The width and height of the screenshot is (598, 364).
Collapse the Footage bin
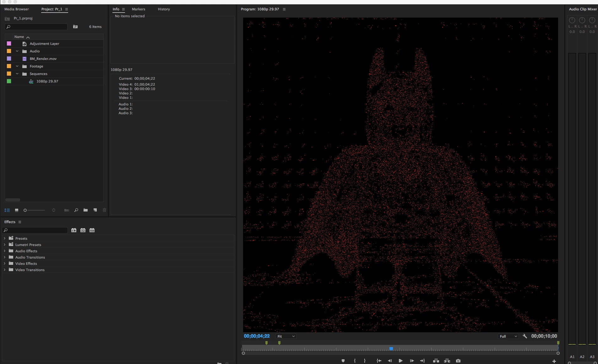point(17,66)
